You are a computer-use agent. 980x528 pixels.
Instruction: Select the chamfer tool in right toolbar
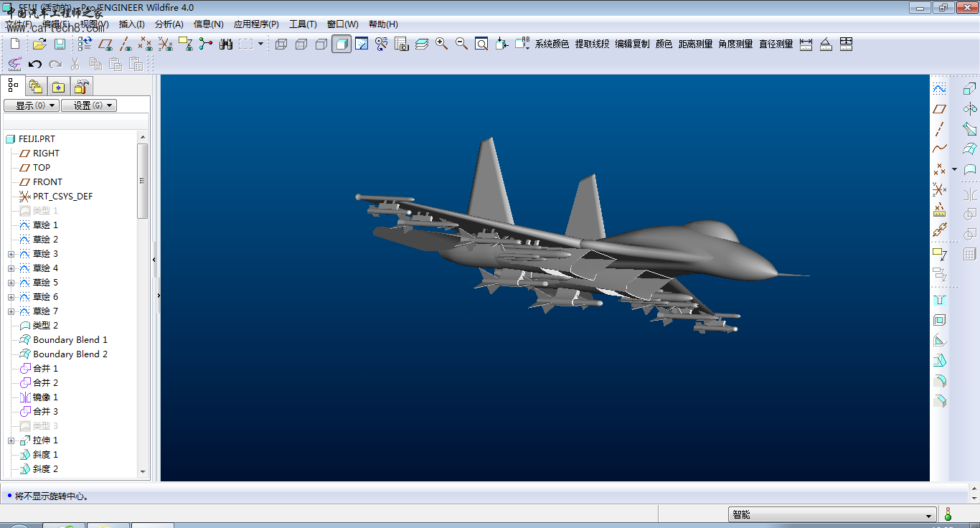tap(940, 400)
